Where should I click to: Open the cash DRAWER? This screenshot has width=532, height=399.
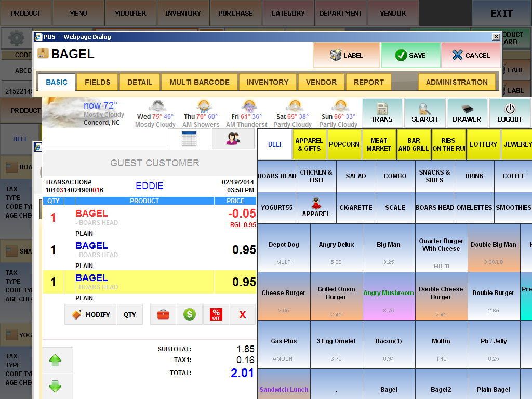tap(467, 113)
